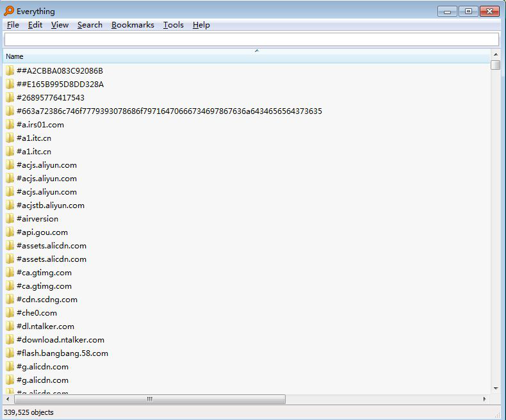Click folder icon of the #663a72386c746f long-named row
This screenshot has height=420, width=506.
[10, 111]
